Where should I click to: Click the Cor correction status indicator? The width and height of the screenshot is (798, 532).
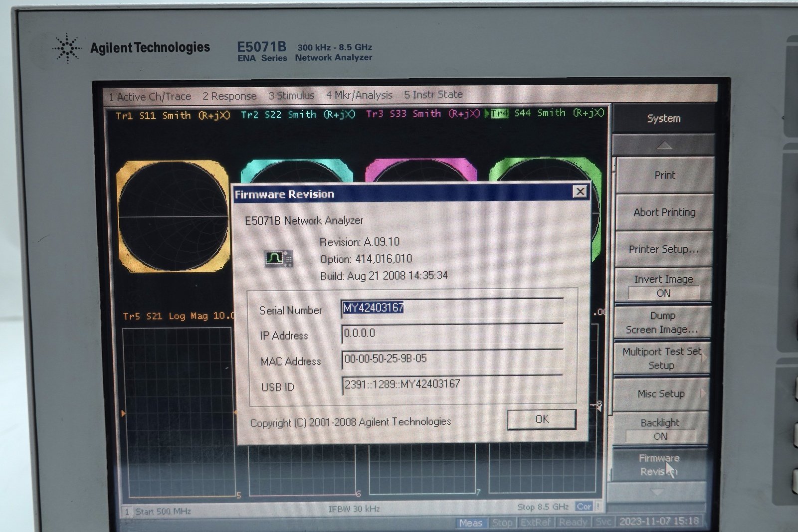pos(584,507)
